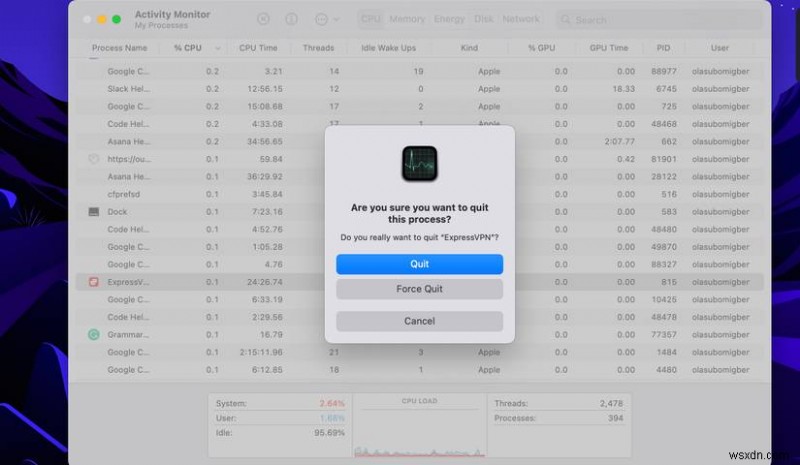The height and width of the screenshot is (465, 800).
Task: Select Google Chrome row with PID 49870
Action: pos(419,247)
